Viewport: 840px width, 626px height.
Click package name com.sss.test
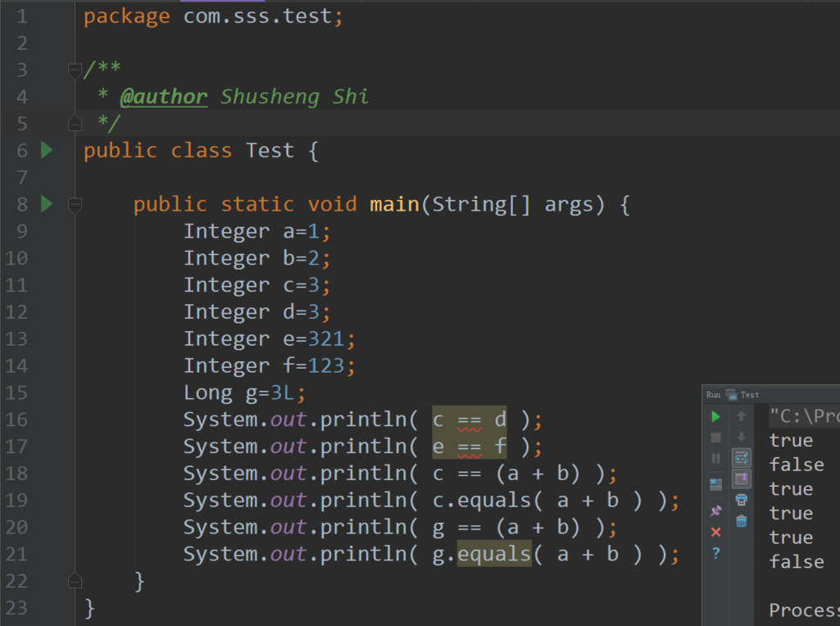pyautogui.click(x=257, y=16)
